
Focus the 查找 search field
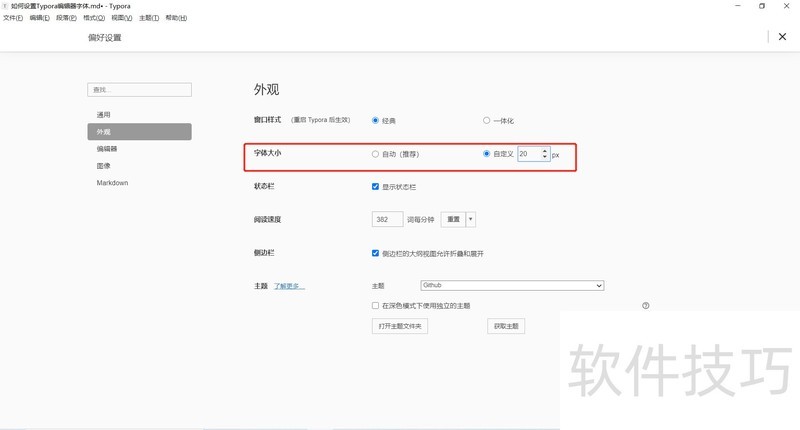click(139, 90)
